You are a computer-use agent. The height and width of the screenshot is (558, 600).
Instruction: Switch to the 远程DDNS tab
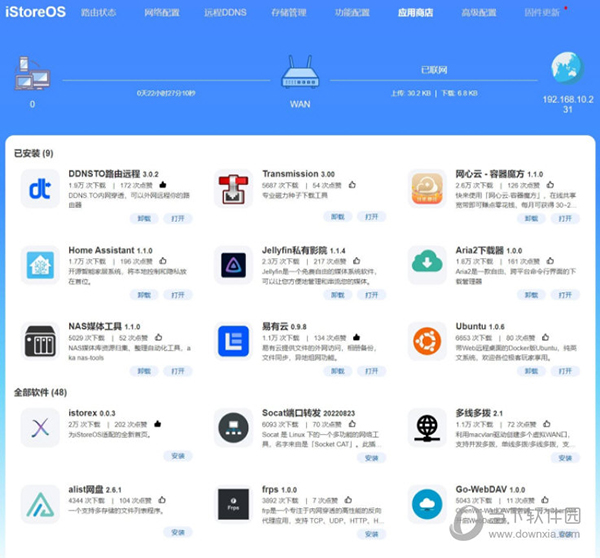coord(225,13)
